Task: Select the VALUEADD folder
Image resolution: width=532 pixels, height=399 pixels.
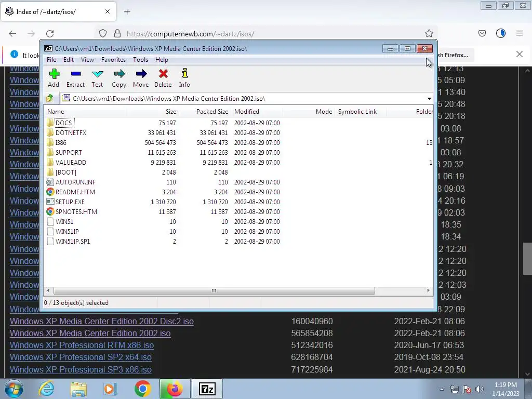Action: [x=71, y=162]
